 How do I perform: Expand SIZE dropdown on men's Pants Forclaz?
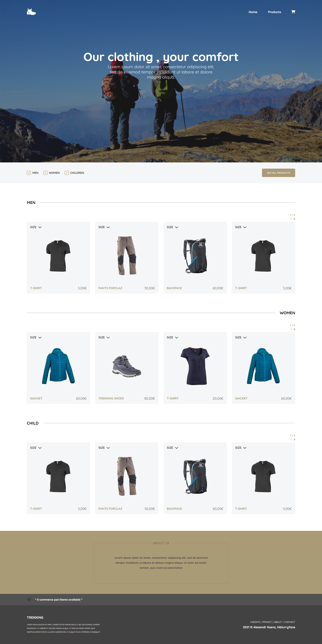[x=104, y=227]
